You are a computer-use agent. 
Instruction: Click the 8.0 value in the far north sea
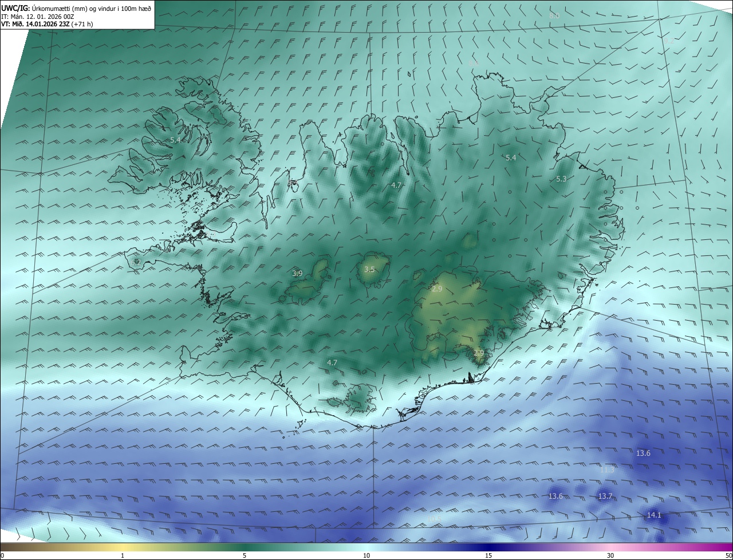pos(554,15)
